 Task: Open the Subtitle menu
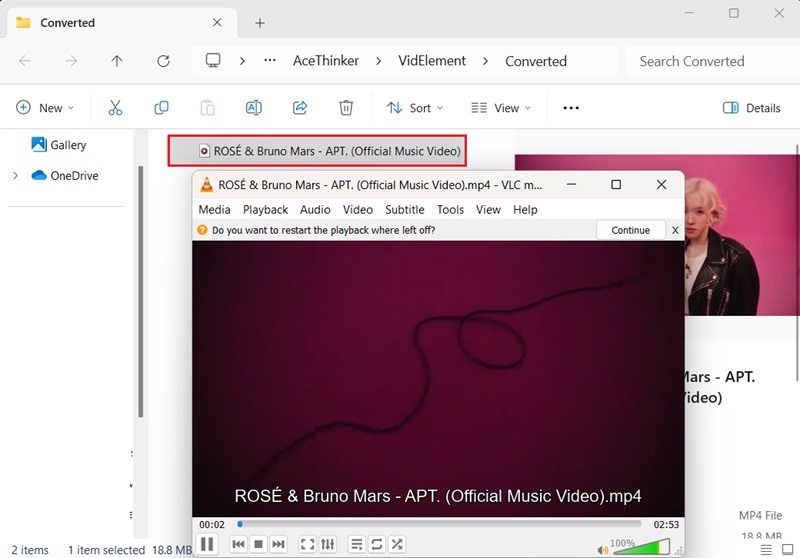tap(405, 210)
